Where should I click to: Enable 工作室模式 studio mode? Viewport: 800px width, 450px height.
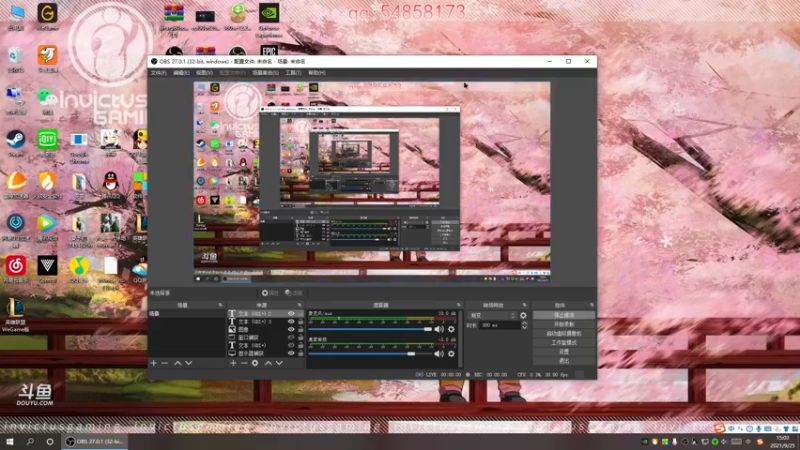pyautogui.click(x=564, y=342)
